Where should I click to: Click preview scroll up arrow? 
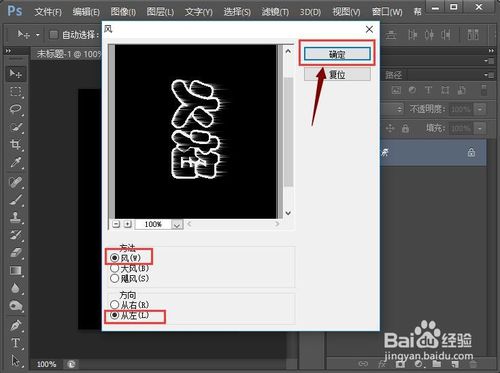pos(288,51)
